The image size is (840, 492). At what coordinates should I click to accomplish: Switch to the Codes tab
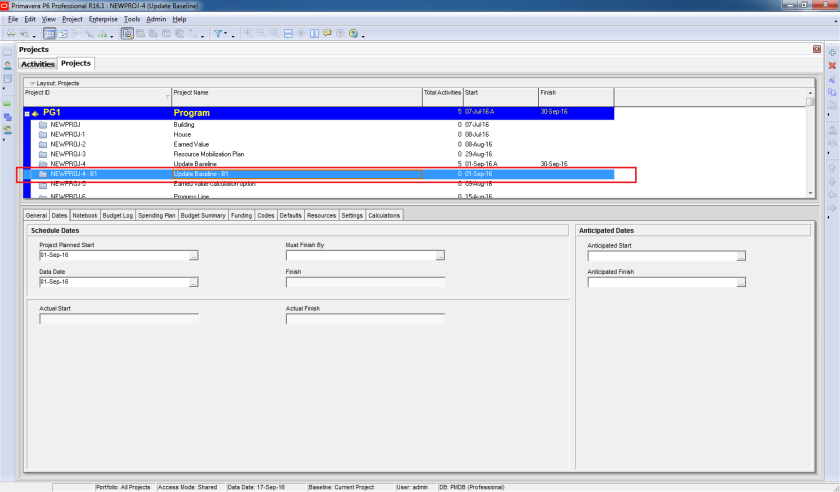(266, 215)
